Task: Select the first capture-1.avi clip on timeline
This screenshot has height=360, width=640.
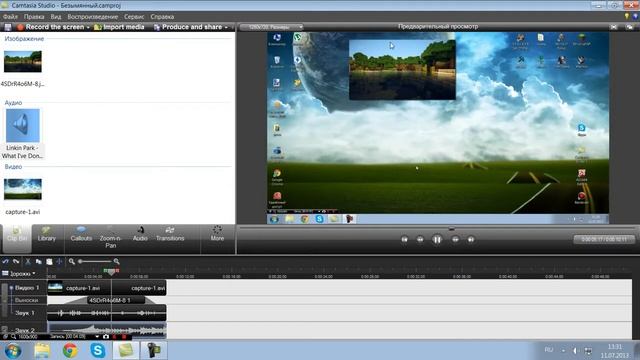Action: [79, 288]
